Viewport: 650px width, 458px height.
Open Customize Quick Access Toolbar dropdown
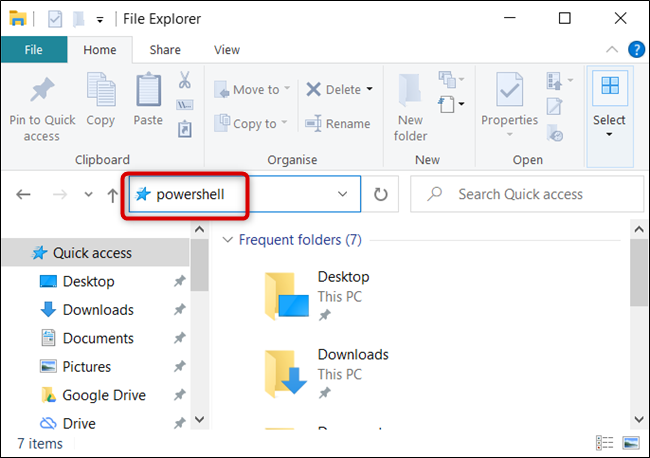[x=100, y=19]
